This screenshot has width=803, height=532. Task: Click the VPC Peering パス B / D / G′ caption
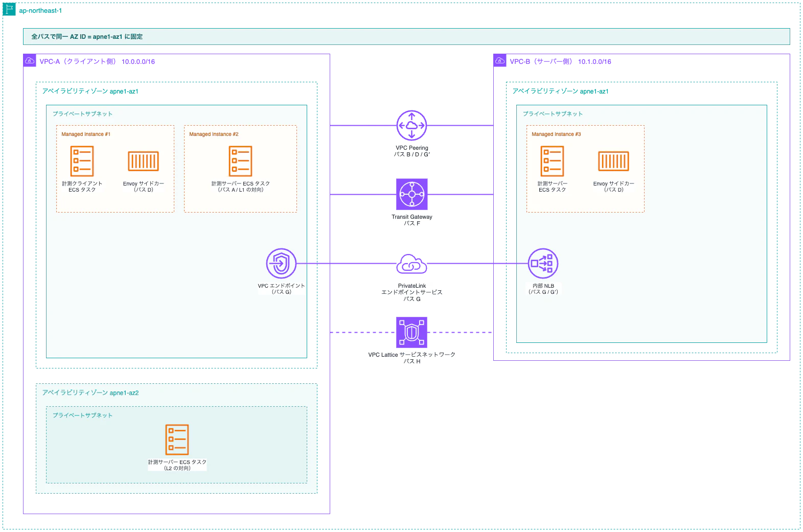click(411, 151)
